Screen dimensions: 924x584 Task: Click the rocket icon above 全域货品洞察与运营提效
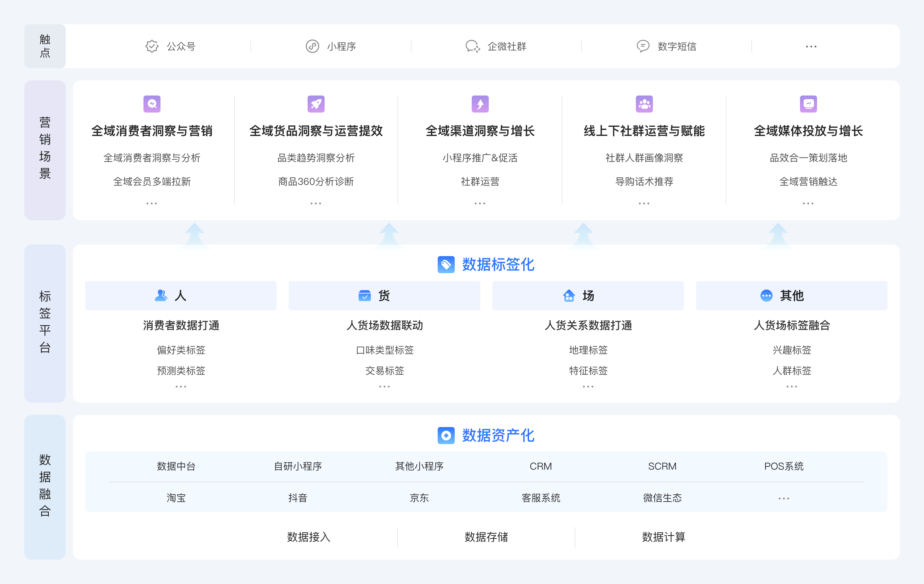pyautogui.click(x=316, y=104)
